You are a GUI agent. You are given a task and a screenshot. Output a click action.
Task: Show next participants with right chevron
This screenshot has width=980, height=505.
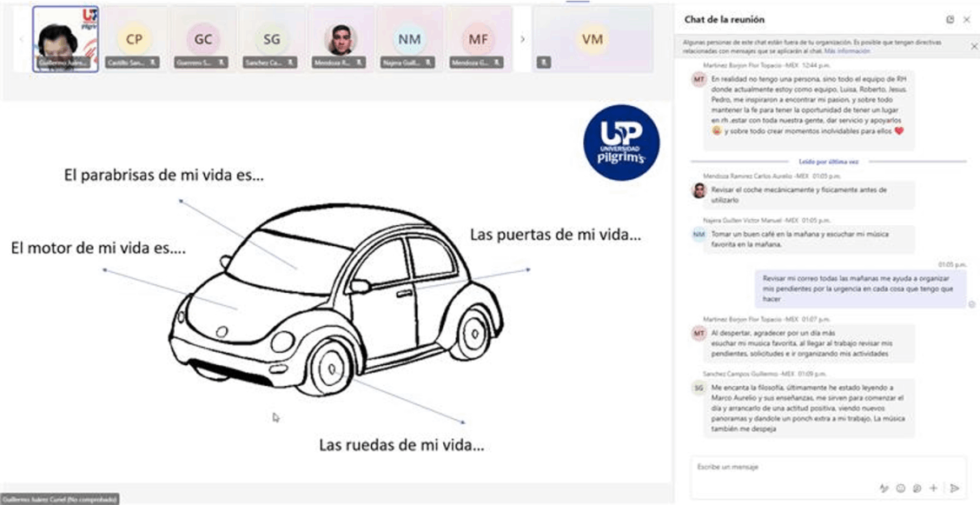click(522, 39)
